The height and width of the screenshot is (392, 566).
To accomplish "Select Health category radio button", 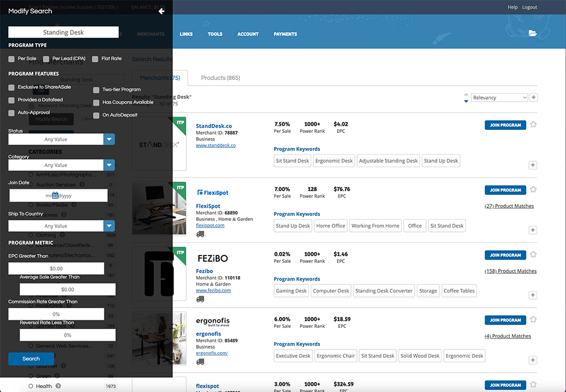I will pos(31,386).
